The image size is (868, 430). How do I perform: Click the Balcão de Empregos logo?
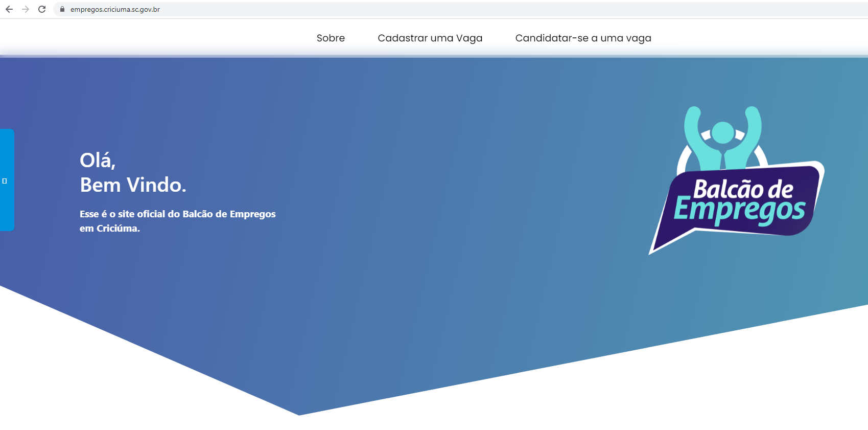pos(736,180)
